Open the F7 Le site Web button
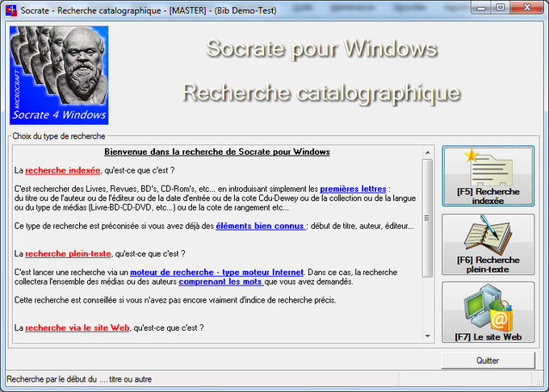The image size is (549, 392). click(x=488, y=312)
